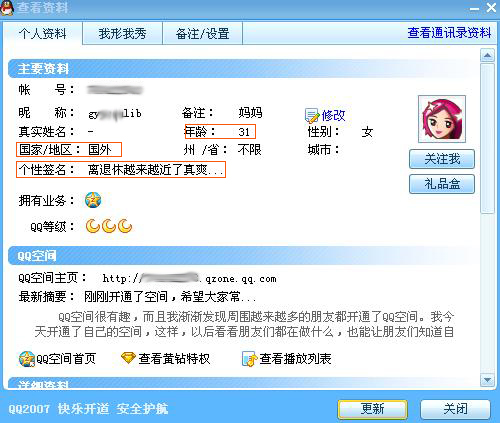Click the scrollbar down arrow
This screenshot has height=423, width=500.
[487, 380]
